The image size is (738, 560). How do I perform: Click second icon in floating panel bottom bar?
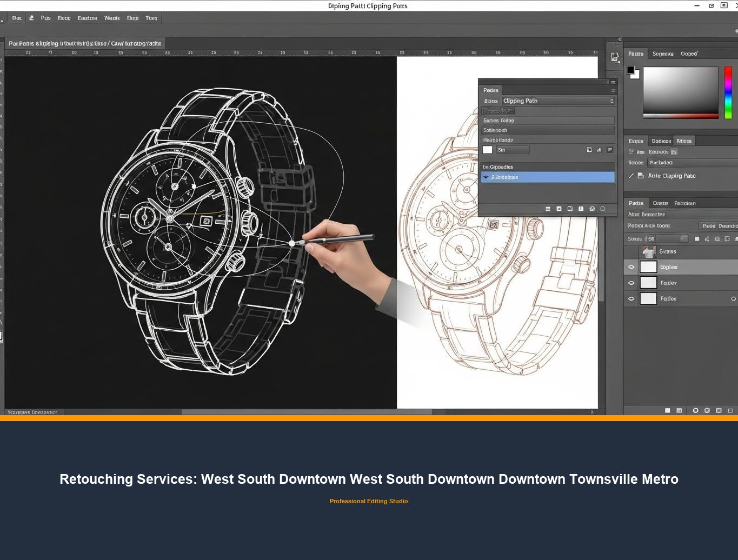point(559,209)
